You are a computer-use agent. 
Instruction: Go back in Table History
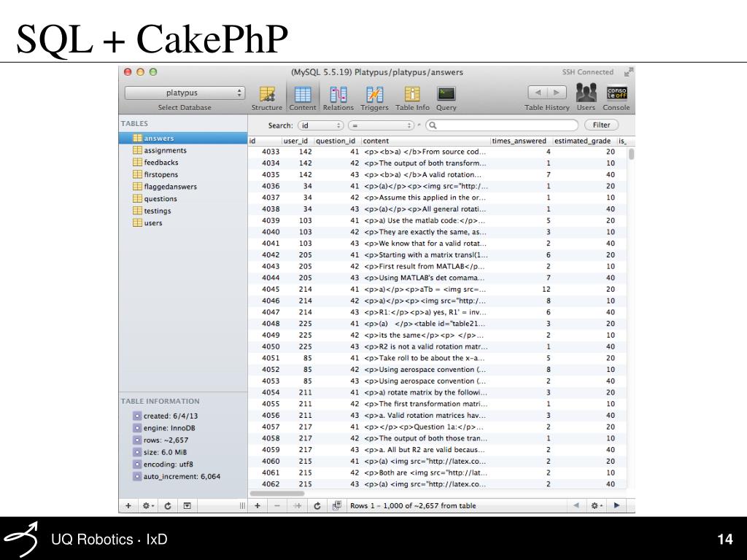pyautogui.click(x=538, y=93)
